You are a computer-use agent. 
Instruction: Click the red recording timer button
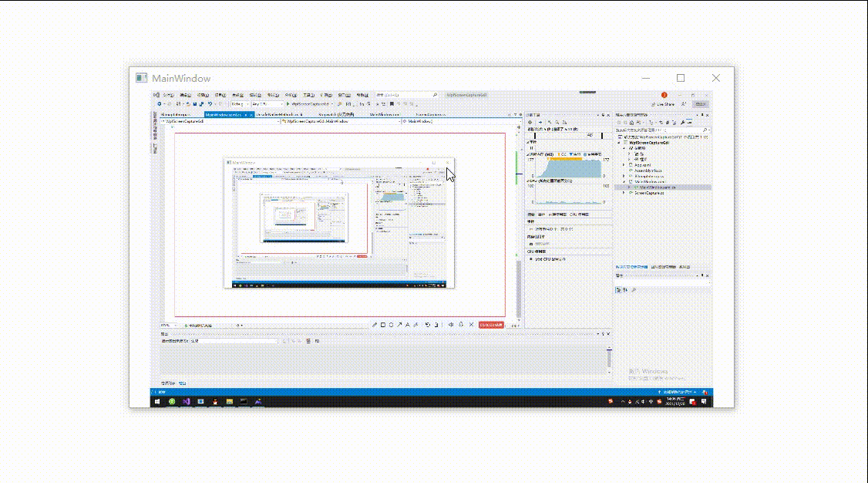[491, 325]
